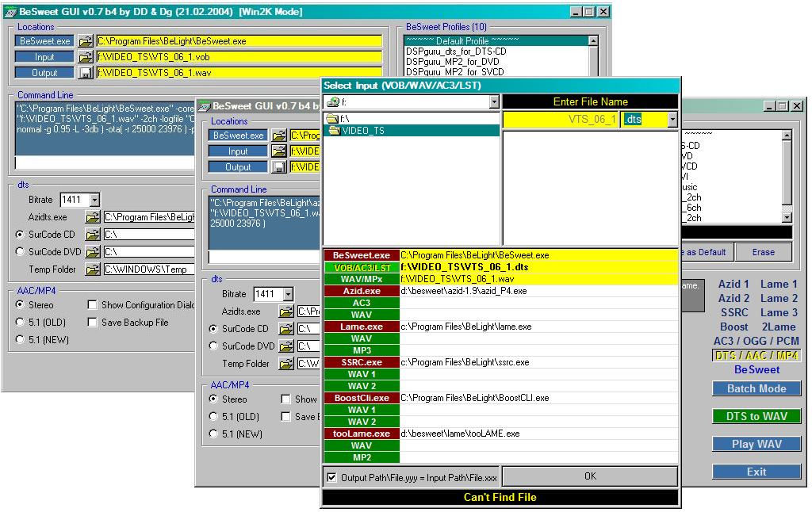Expand the f: drive selector dropdown

coord(494,102)
